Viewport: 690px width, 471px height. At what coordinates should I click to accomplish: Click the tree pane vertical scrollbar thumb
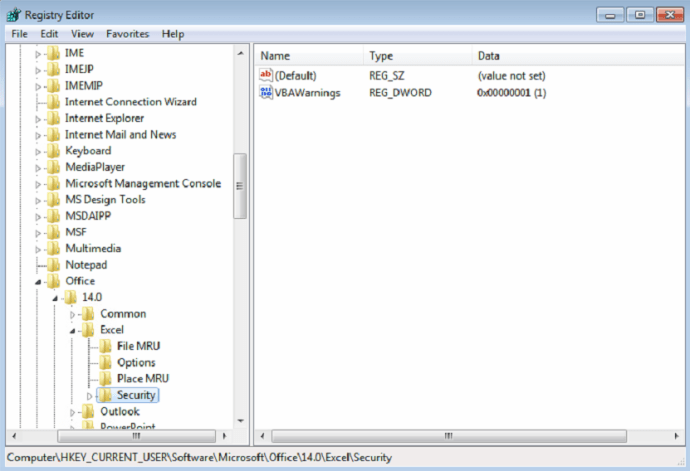tap(240, 185)
